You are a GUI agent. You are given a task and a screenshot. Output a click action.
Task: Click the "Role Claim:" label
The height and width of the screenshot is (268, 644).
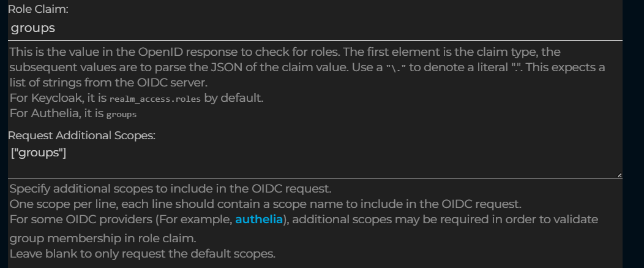click(x=38, y=10)
